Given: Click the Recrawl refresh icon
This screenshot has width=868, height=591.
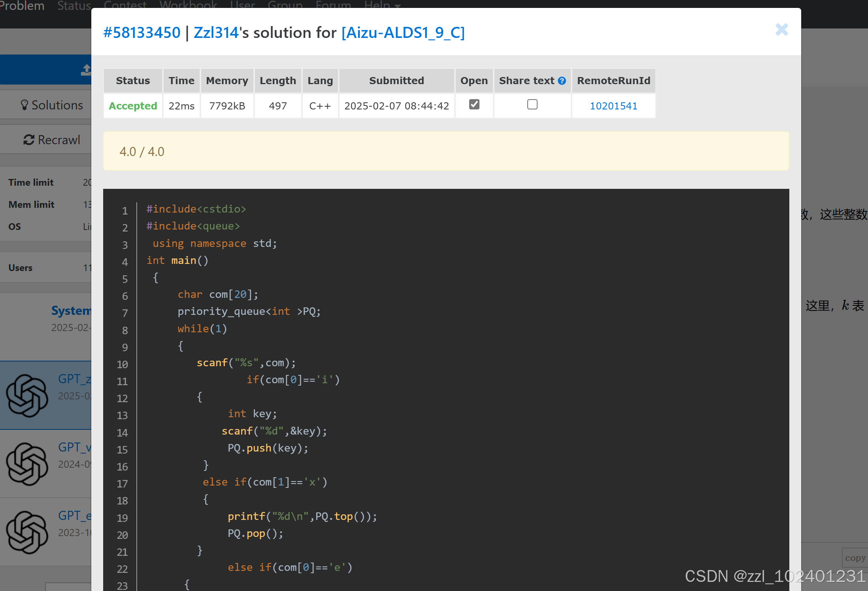Looking at the screenshot, I should pos(28,140).
